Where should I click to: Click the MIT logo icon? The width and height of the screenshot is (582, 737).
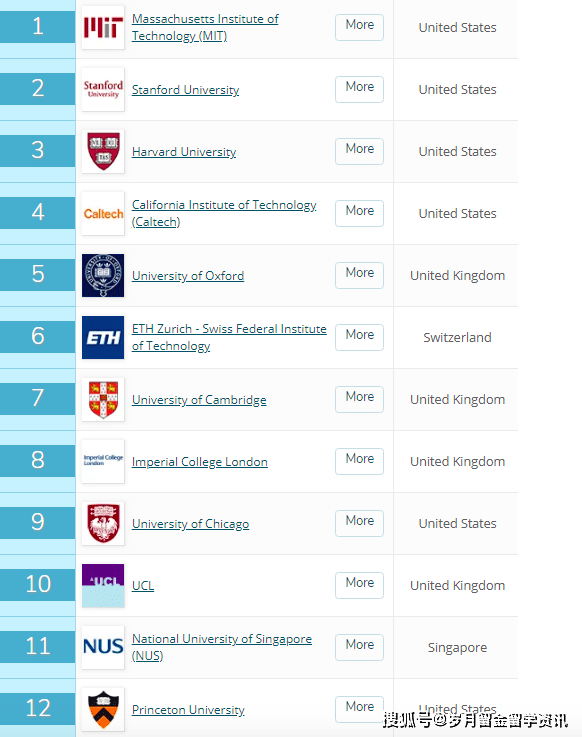click(103, 27)
